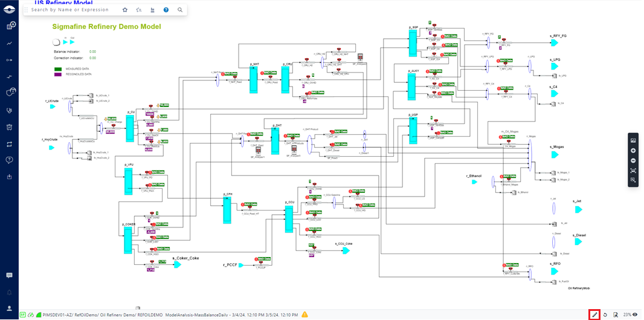Image resolution: width=644 pixels, height=320 pixels.
Task: Click the Search by Name or Expression field
Action: pos(72,10)
